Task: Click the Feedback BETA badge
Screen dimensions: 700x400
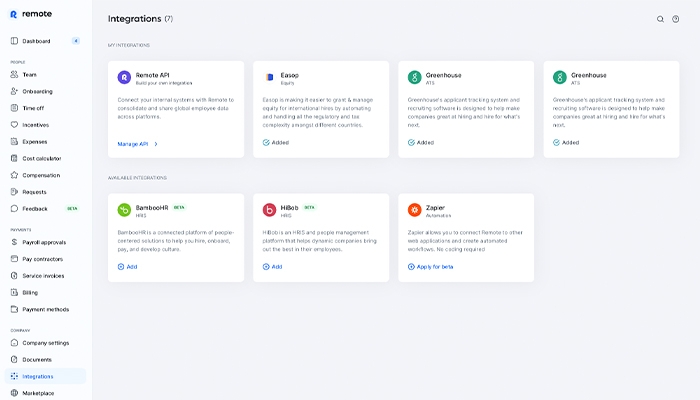Action: [x=72, y=208]
